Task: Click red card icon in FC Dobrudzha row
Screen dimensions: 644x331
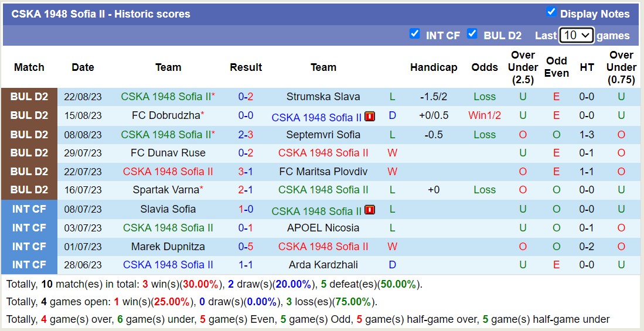Action: point(370,117)
